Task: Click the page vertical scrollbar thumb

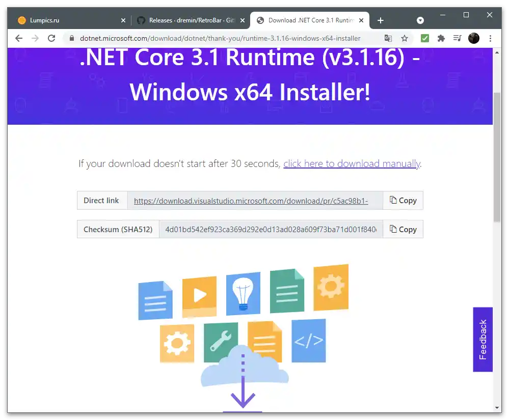Action: pyautogui.click(x=497, y=157)
